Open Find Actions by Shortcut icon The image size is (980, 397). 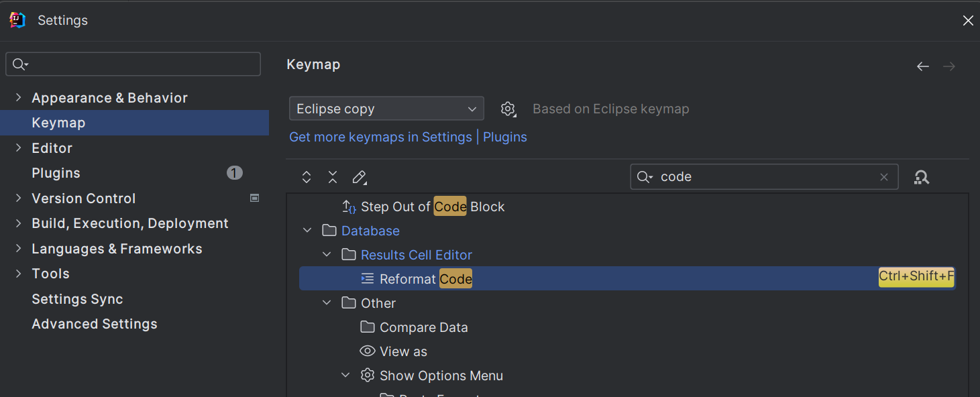(x=922, y=177)
